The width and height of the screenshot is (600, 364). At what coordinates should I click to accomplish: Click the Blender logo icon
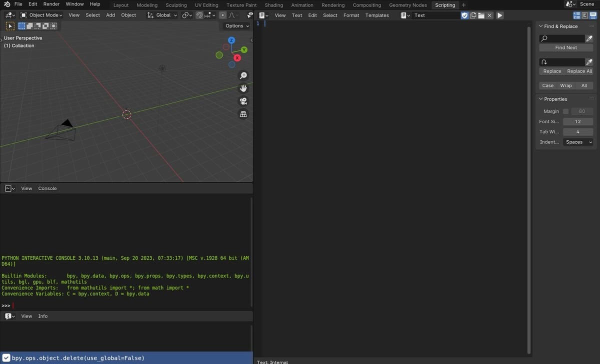point(7,4)
